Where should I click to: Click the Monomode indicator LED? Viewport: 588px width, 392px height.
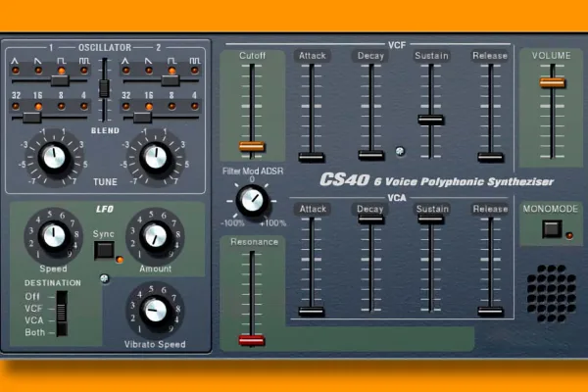(x=569, y=235)
